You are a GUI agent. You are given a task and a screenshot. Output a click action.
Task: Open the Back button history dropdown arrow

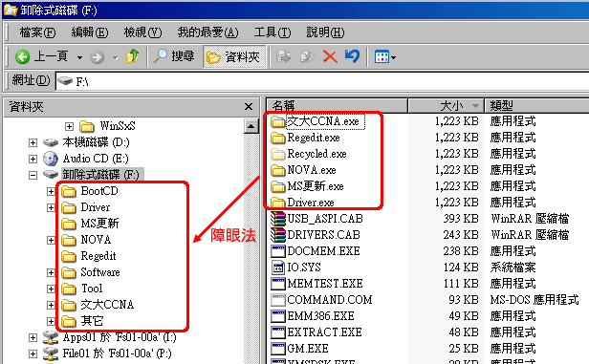pyautogui.click(x=79, y=57)
